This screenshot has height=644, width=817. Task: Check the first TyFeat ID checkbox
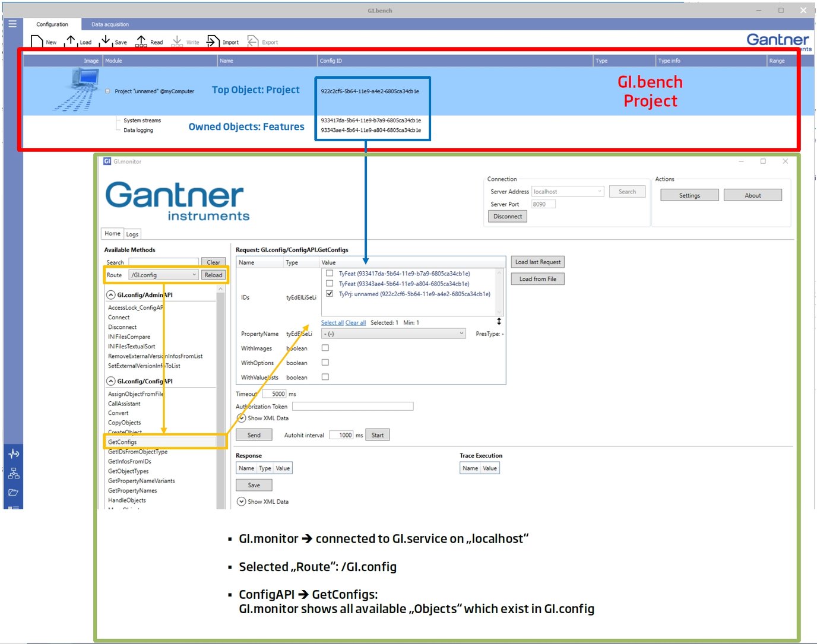coord(330,273)
